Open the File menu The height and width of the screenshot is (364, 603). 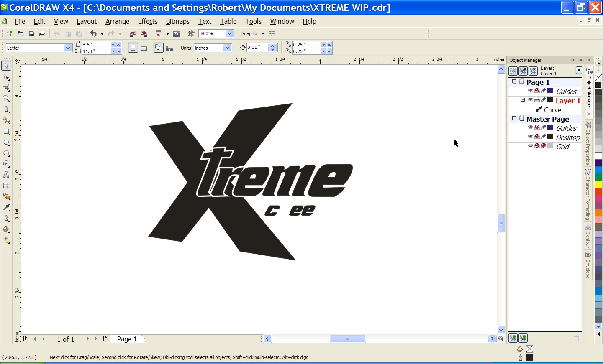20,21
